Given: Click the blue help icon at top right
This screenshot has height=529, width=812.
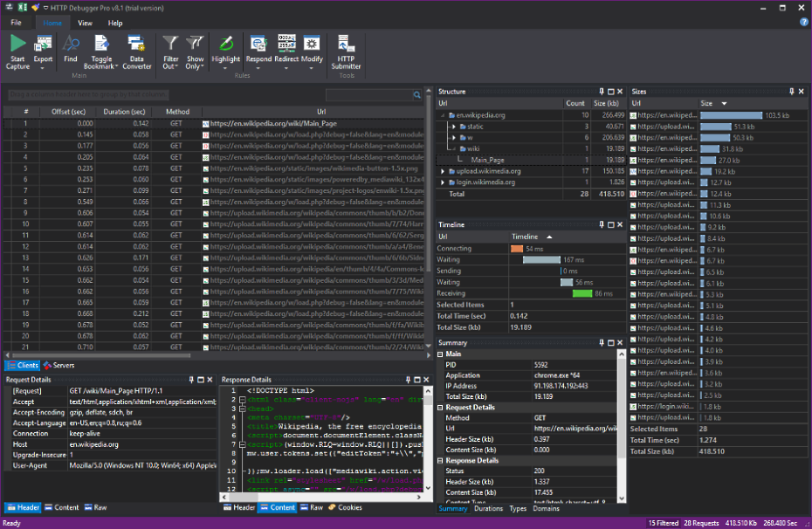Looking at the screenshot, I should (804, 22).
